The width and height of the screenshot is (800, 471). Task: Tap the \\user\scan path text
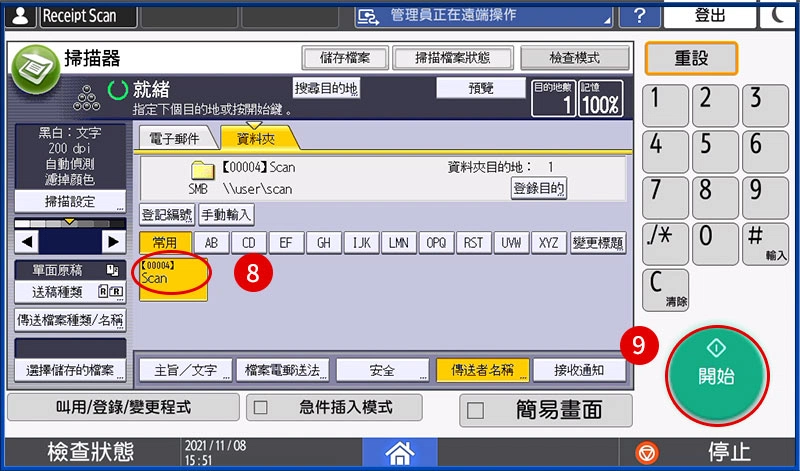point(258,189)
